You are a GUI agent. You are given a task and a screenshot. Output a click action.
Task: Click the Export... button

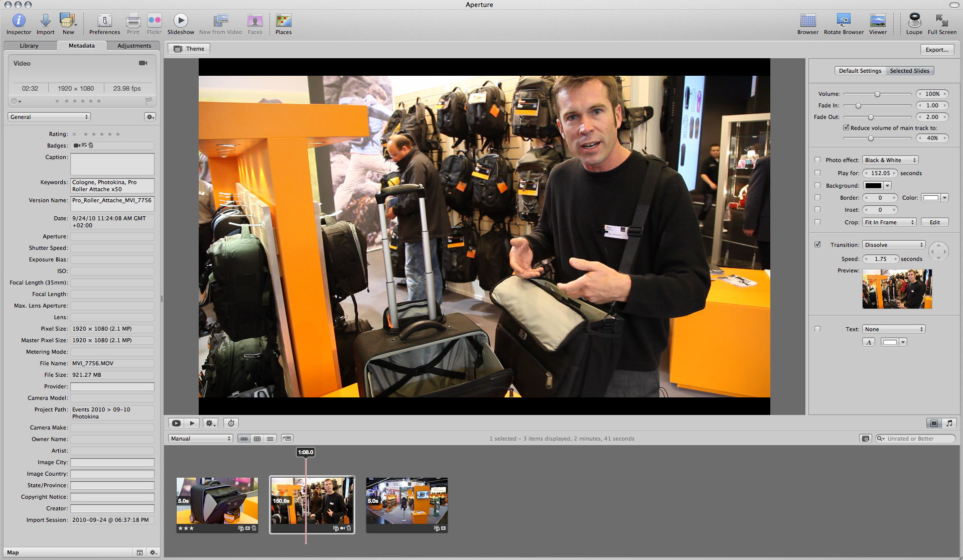tap(937, 50)
